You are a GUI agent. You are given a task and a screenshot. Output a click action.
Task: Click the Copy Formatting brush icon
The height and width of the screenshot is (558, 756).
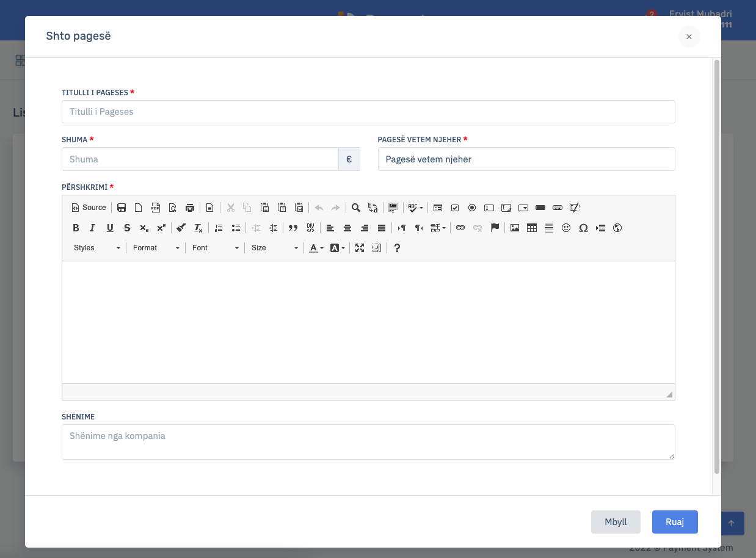(181, 228)
